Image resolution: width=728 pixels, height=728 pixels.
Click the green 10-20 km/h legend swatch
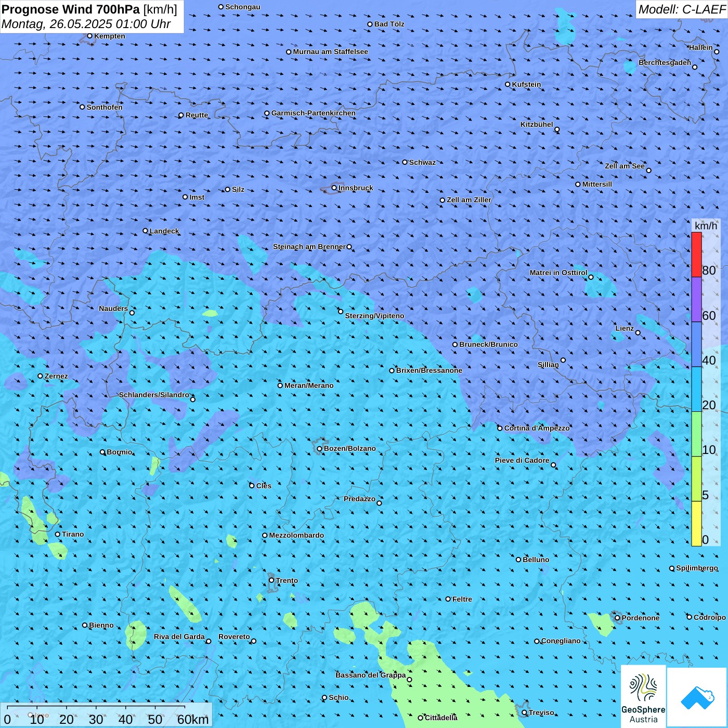coord(696,434)
